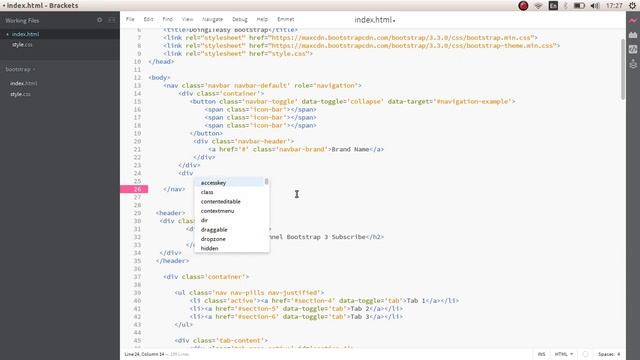
Task: Open the Help menu
Action: [262, 19]
